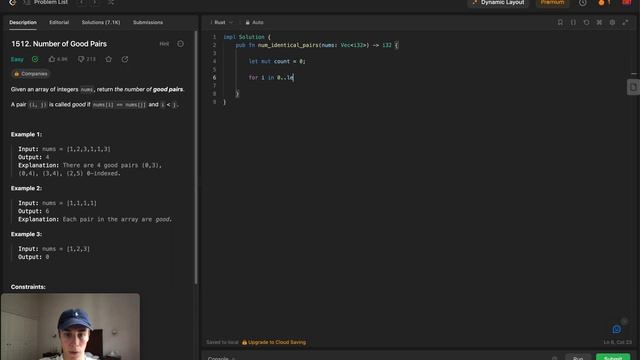Click line 'let mut count = 0;'
The image size is (640, 360).
tap(277, 61)
